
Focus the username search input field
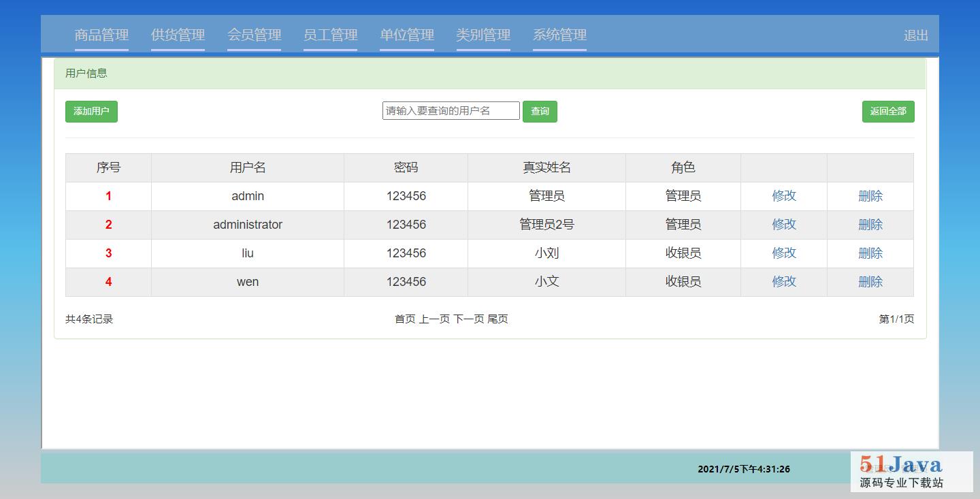click(451, 111)
